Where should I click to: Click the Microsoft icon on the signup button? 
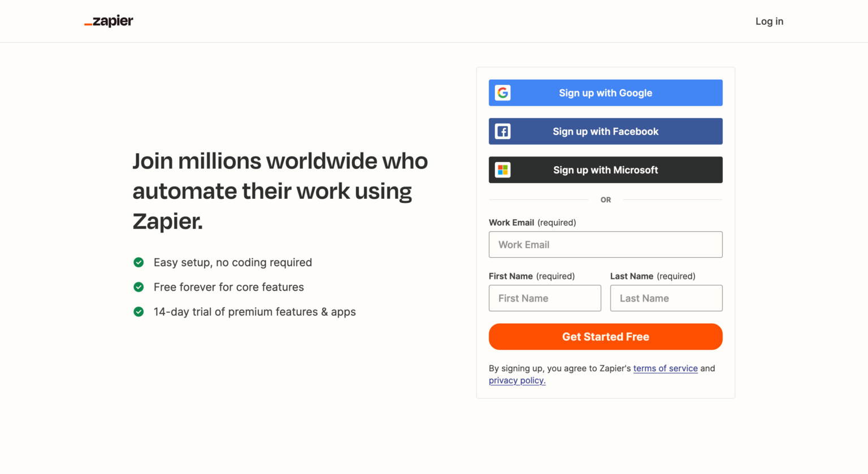(x=503, y=169)
